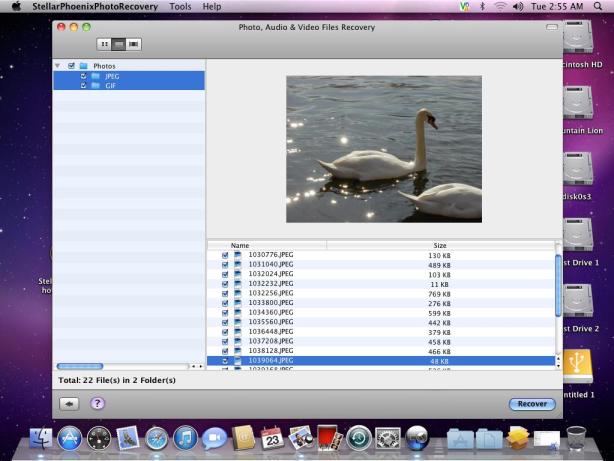This screenshot has height=461, width=614.
Task: Open Address Book from the Dock
Action: (x=244, y=438)
